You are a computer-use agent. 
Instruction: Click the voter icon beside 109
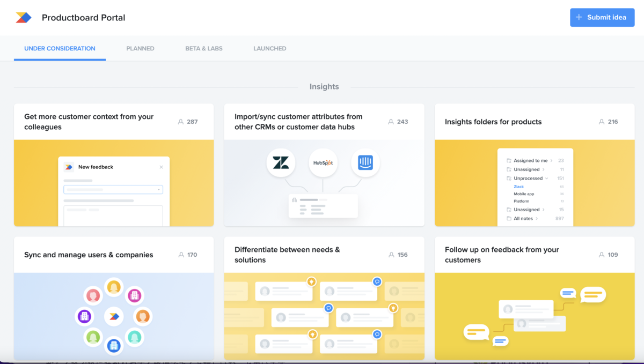(602, 255)
